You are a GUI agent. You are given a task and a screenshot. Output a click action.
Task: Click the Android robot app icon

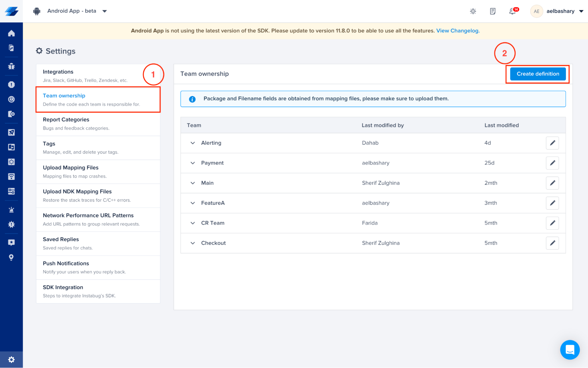point(37,11)
